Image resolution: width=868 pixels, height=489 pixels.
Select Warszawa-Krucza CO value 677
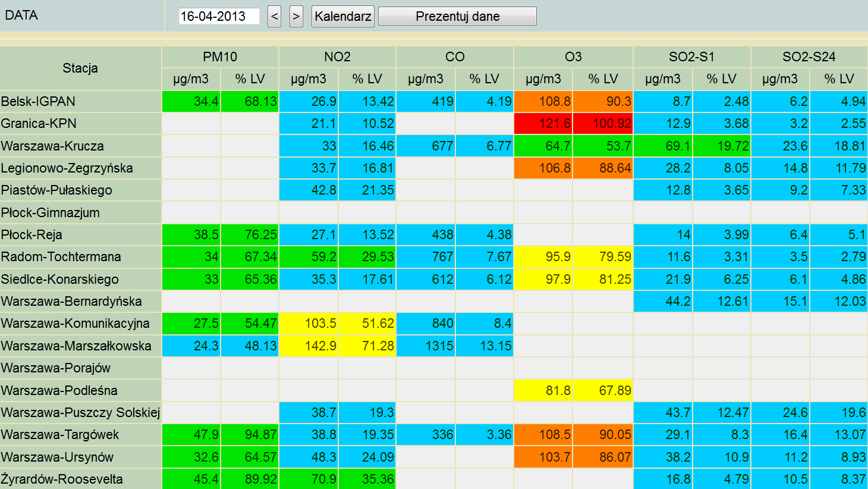coord(426,146)
